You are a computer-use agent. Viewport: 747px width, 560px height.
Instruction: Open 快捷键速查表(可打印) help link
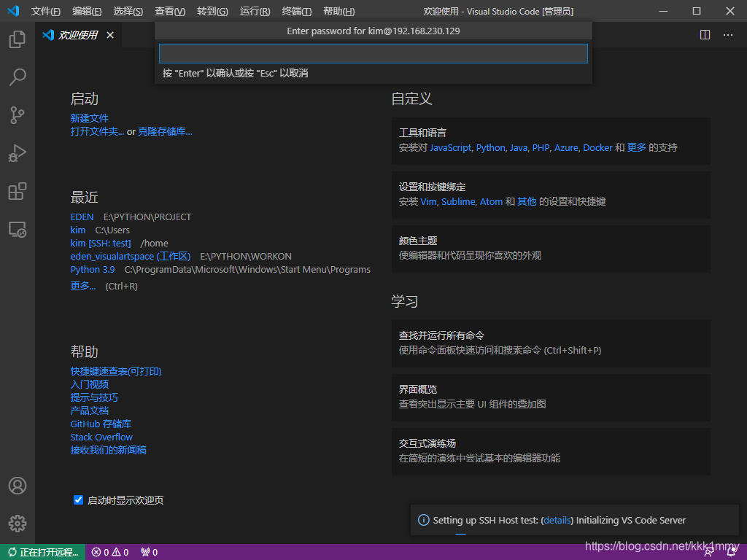pyautogui.click(x=116, y=371)
